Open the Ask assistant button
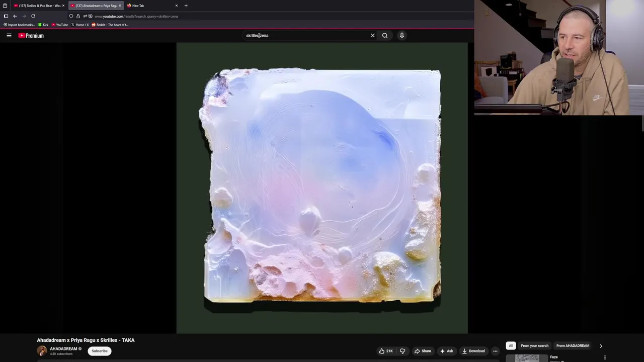 click(447, 351)
